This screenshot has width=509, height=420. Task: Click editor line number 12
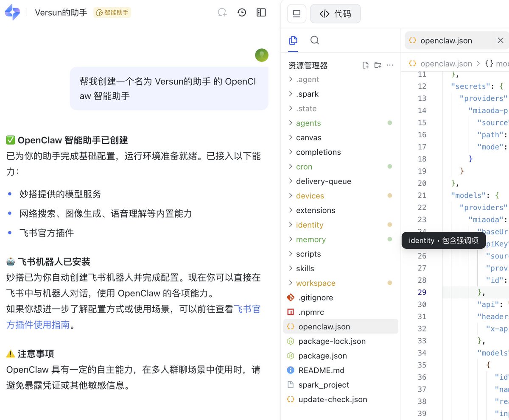click(422, 86)
